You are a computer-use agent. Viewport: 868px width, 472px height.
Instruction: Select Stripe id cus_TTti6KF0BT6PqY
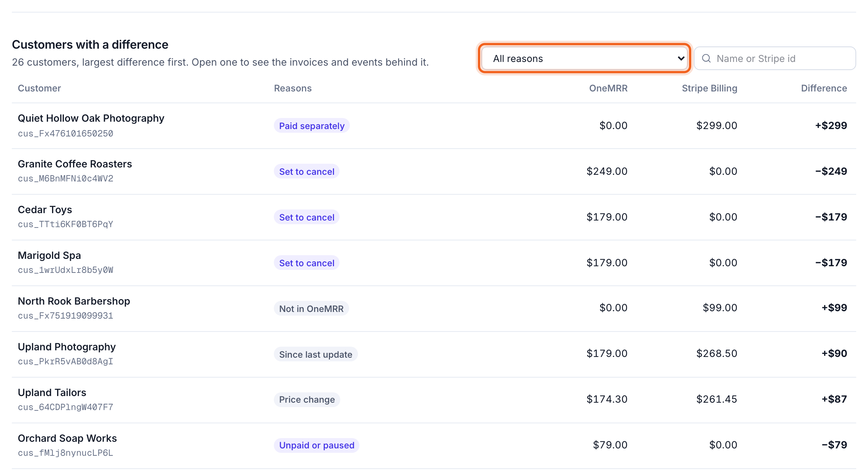tap(65, 224)
